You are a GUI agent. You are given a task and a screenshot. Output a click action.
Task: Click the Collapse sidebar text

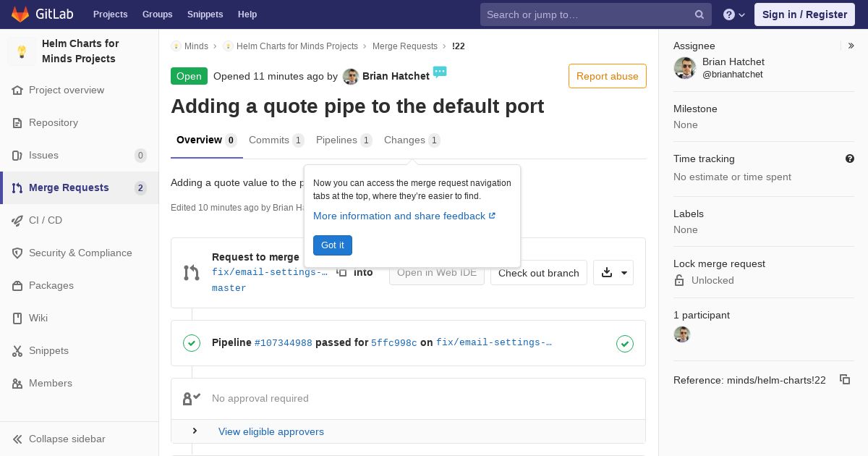67,439
